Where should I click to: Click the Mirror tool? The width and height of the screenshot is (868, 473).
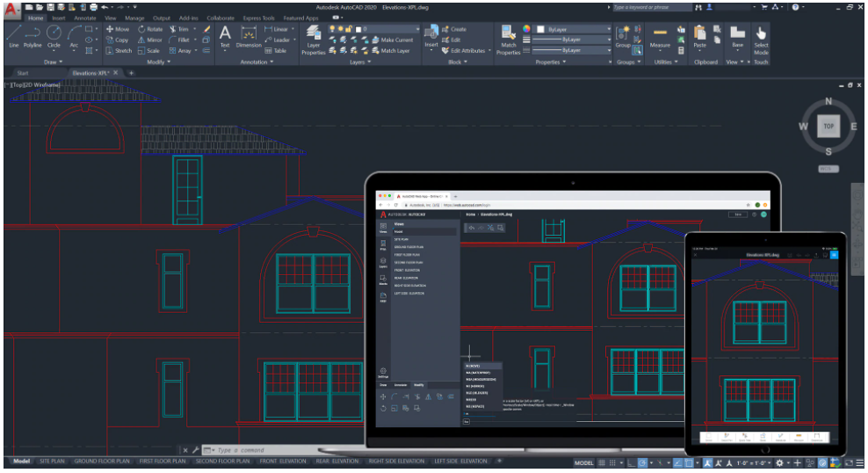pyautogui.click(x=150, y=40)
